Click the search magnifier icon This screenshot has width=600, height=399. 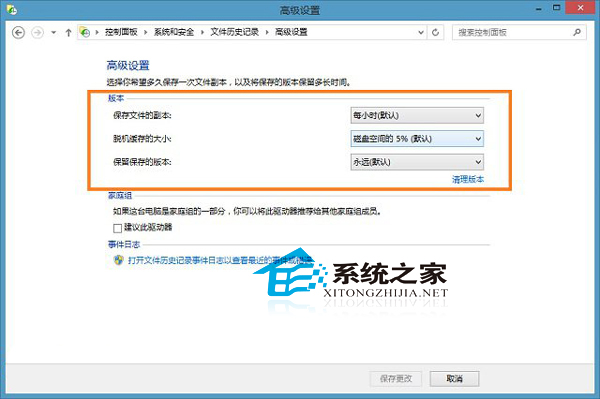577,33
